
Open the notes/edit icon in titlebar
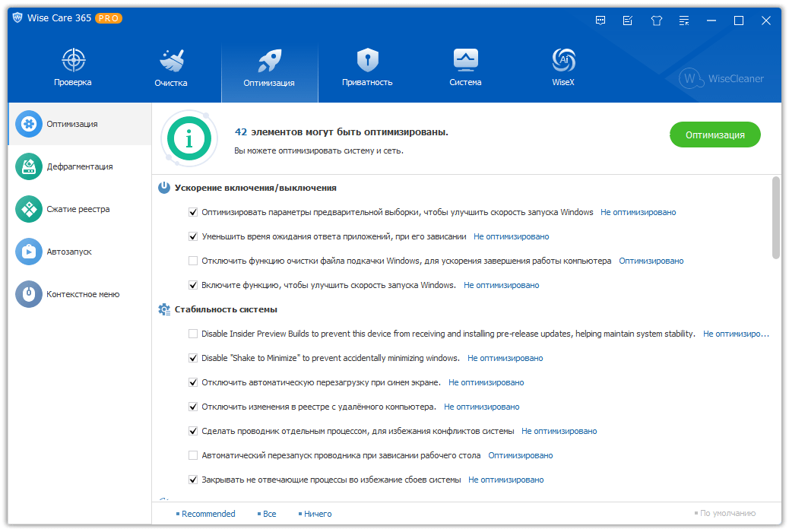[x=628, y=21]
